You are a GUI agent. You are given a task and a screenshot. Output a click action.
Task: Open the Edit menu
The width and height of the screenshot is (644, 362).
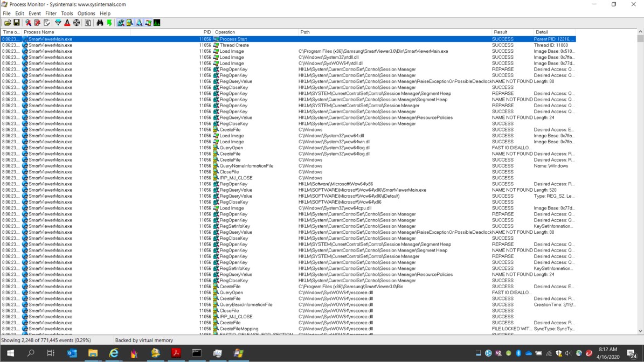click(x=19, y=13)
